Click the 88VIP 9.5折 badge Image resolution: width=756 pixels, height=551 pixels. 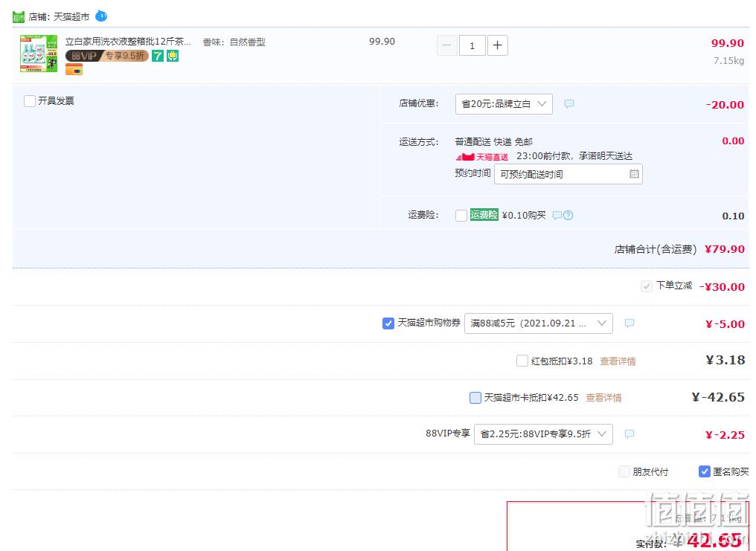pyautogui.click(x=106, y=56)
